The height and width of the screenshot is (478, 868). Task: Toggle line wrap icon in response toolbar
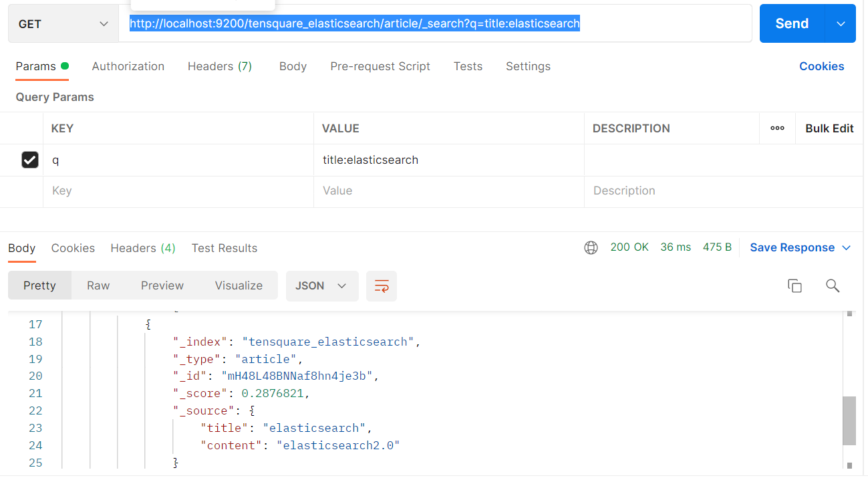click(x=382, y=286)
